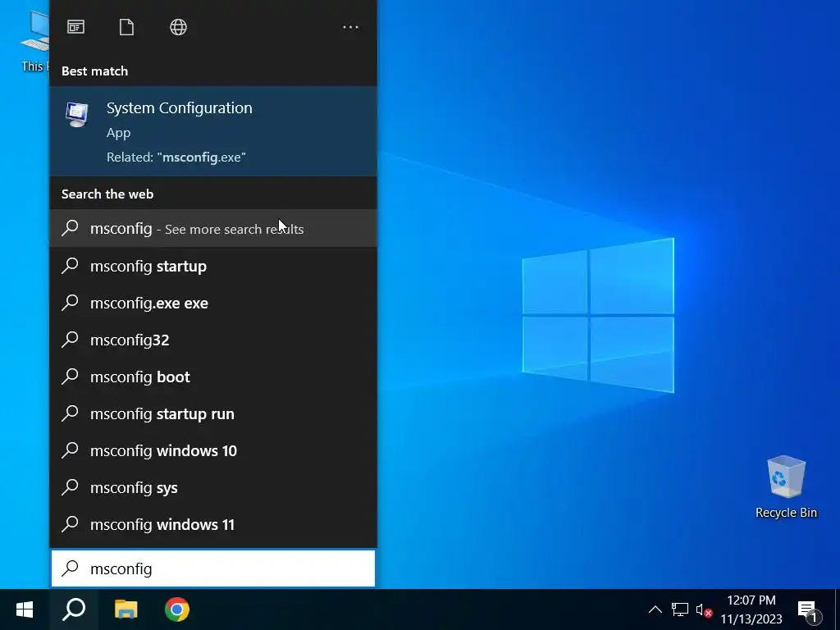Click the Show desktop strip on taskbar
Viewport: 840px width, 630px height.
point(837,609)
